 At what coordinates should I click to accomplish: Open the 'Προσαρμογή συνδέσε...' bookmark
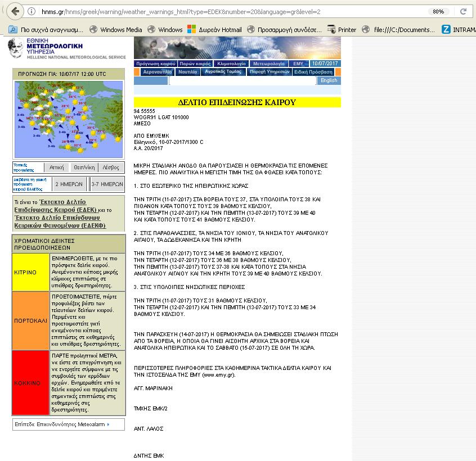(285, 30)
